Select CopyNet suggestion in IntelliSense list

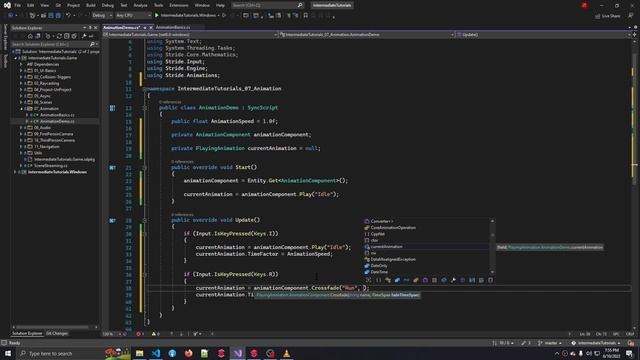tap(426, 234)
